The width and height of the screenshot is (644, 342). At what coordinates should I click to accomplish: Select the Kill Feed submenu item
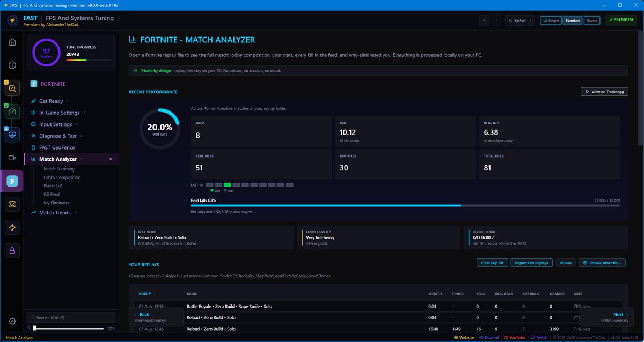point(52,194)
